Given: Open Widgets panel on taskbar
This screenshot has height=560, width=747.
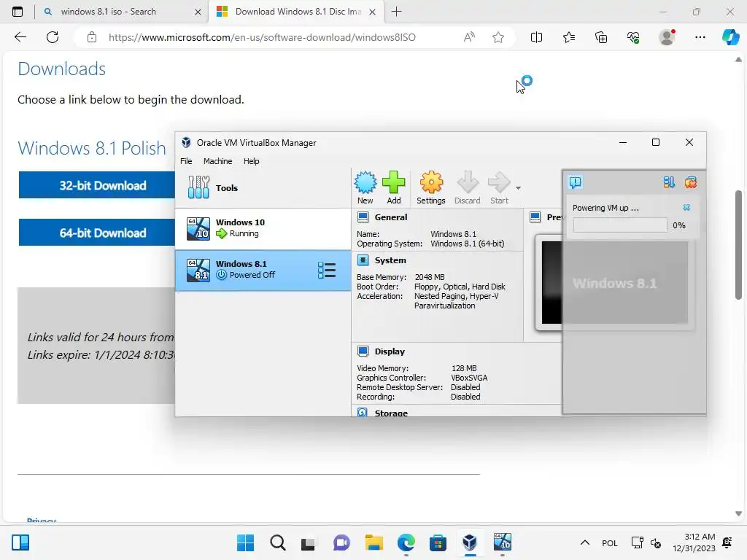Looking at the screenshot, I should point(20,542).
